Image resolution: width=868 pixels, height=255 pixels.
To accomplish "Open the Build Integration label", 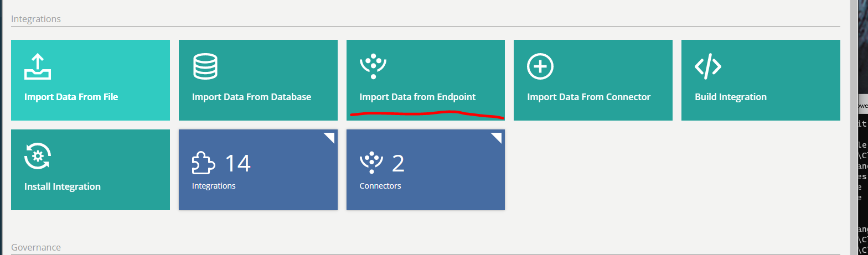I will point(731,97).
